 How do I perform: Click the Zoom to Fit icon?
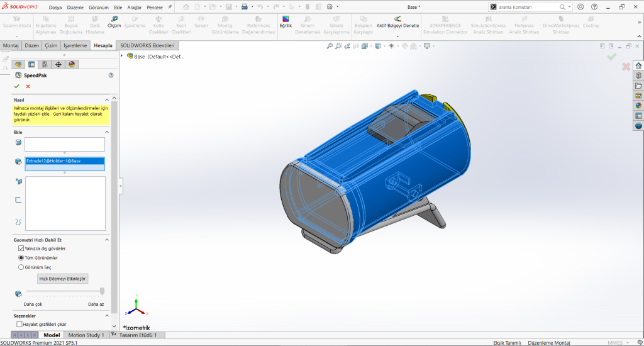tap(328, 46)
